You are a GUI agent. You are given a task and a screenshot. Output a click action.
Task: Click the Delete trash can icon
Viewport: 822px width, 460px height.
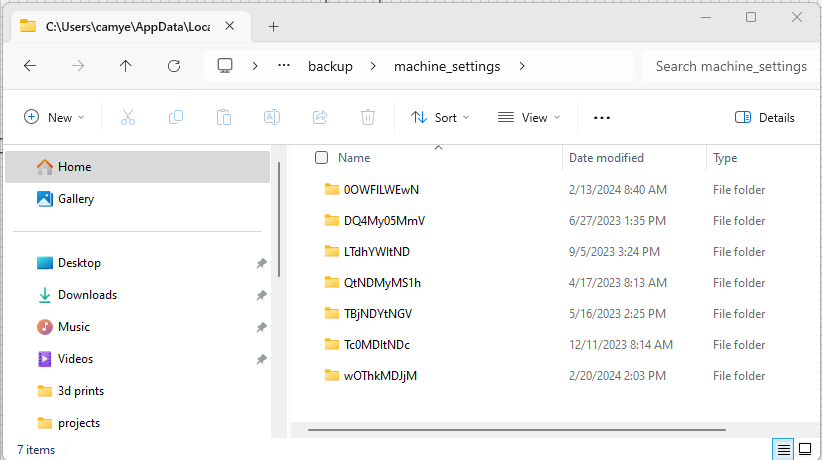pyautogui.click(x=368, y=117)
